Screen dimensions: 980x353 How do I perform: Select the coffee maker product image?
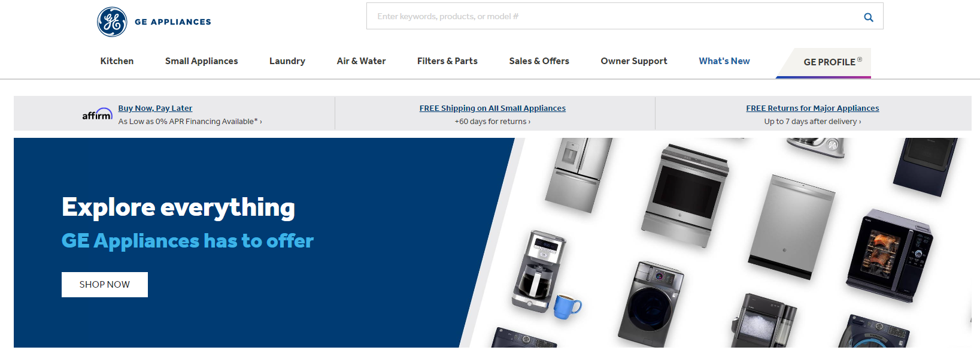coord(539,273)
